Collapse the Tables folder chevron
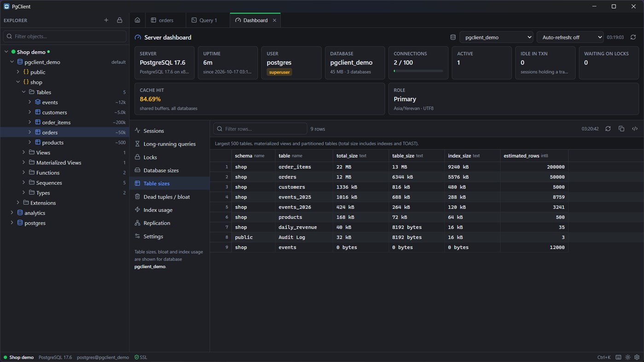The height and width of the screenshot is (362, 644). click(24, 92)
